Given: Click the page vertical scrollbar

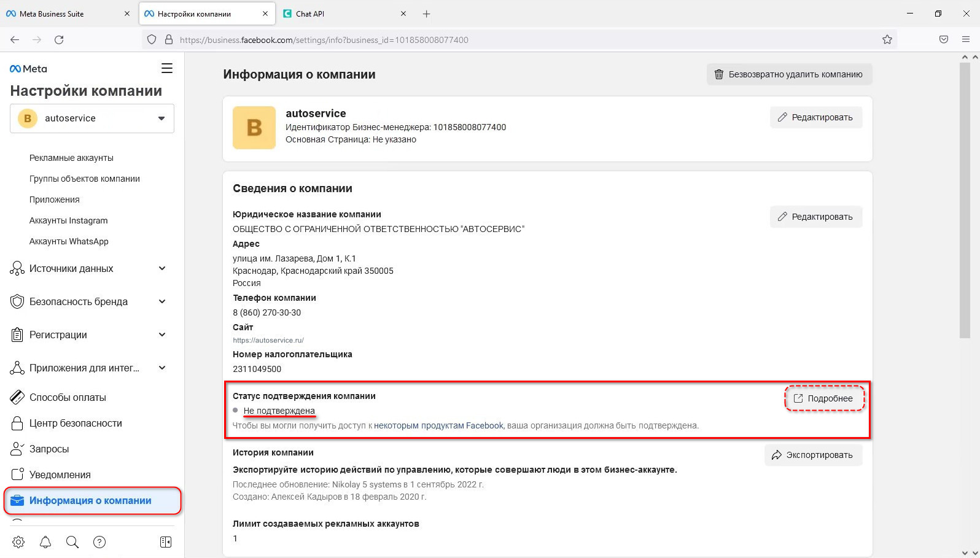Looking at the screenshot, I should 965,200.
